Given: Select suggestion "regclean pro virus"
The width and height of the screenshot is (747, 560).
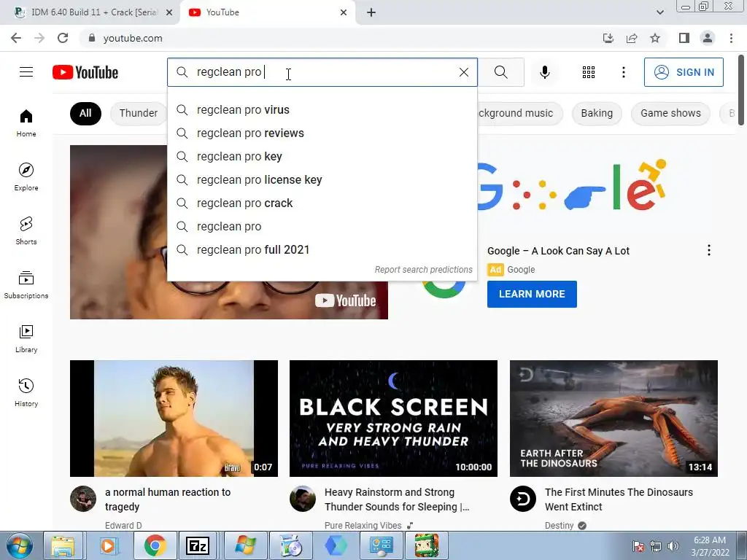Looking at the screenshot, I should tap(322, 109).
